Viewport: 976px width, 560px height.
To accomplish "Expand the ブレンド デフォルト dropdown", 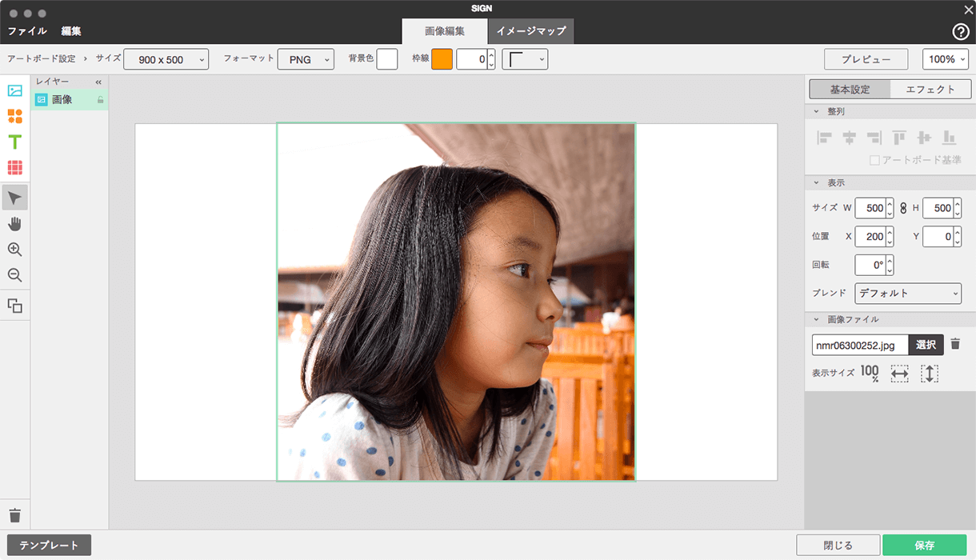I will point(908,294).
